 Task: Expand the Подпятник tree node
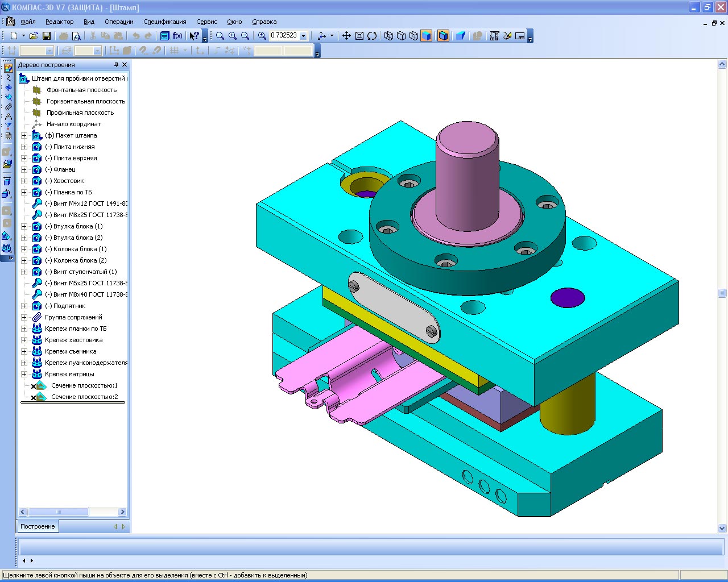[x=24, y=306]
